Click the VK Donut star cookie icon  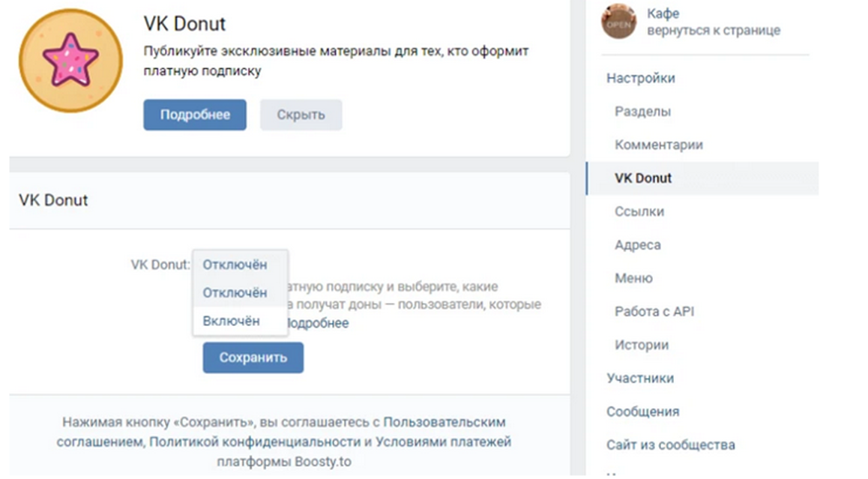pyautogui.click(x=70, y=61)
